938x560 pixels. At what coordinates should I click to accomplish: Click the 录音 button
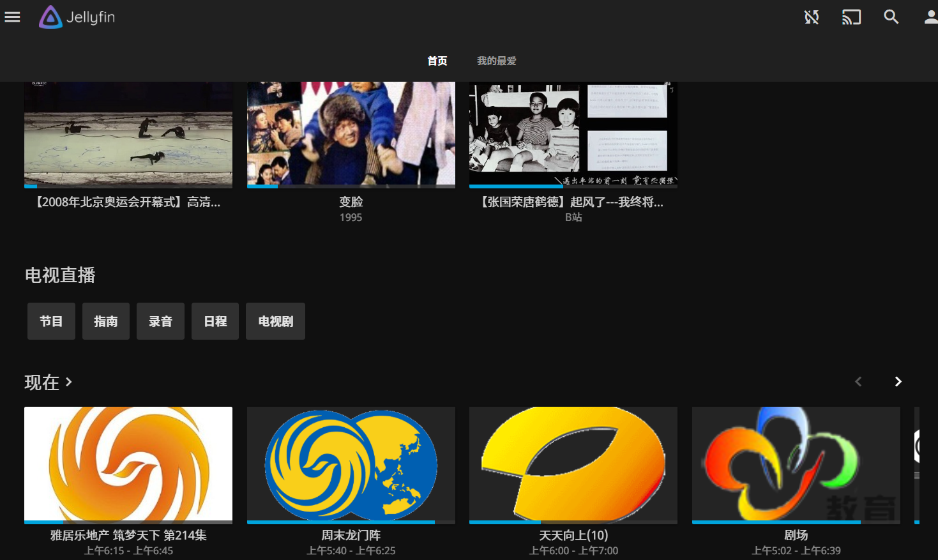(x=161, y=321)
